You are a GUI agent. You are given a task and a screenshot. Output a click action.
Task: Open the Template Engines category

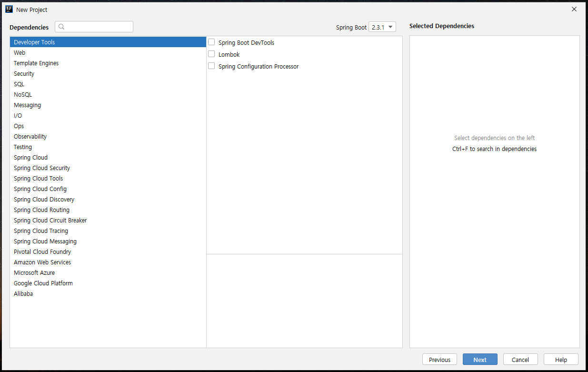(108, 63)
